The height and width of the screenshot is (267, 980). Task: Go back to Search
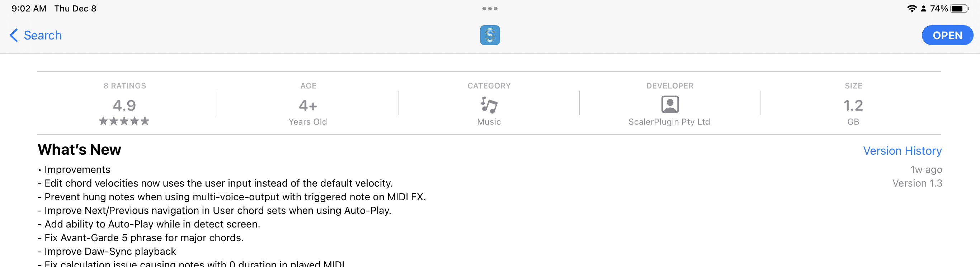click(x=42, y=36)
